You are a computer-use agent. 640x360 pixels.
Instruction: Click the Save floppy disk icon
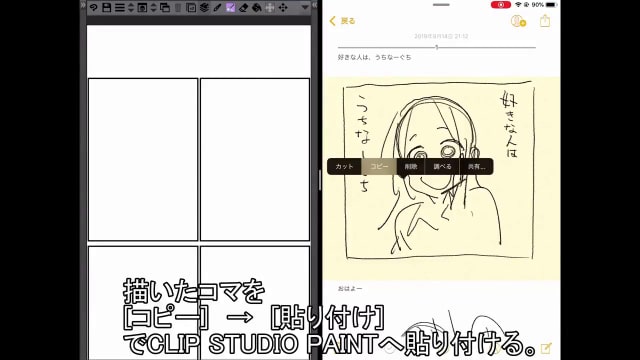[107, 7]
